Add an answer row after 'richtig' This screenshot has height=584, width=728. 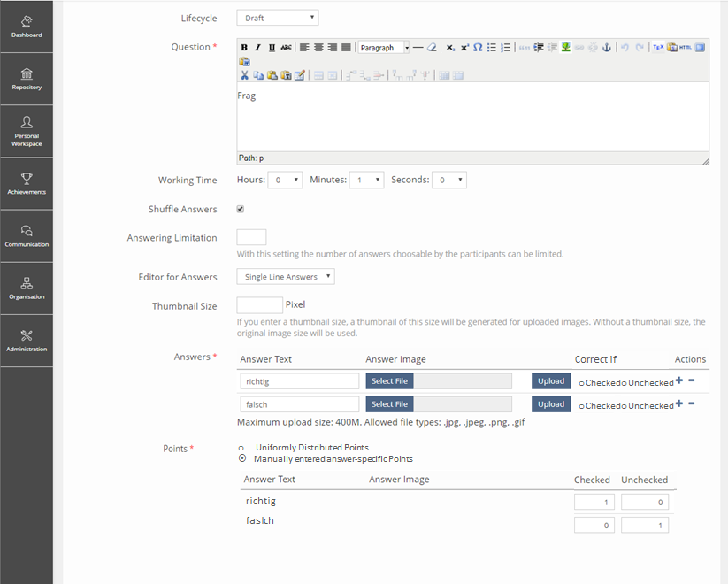pos(679,380)
